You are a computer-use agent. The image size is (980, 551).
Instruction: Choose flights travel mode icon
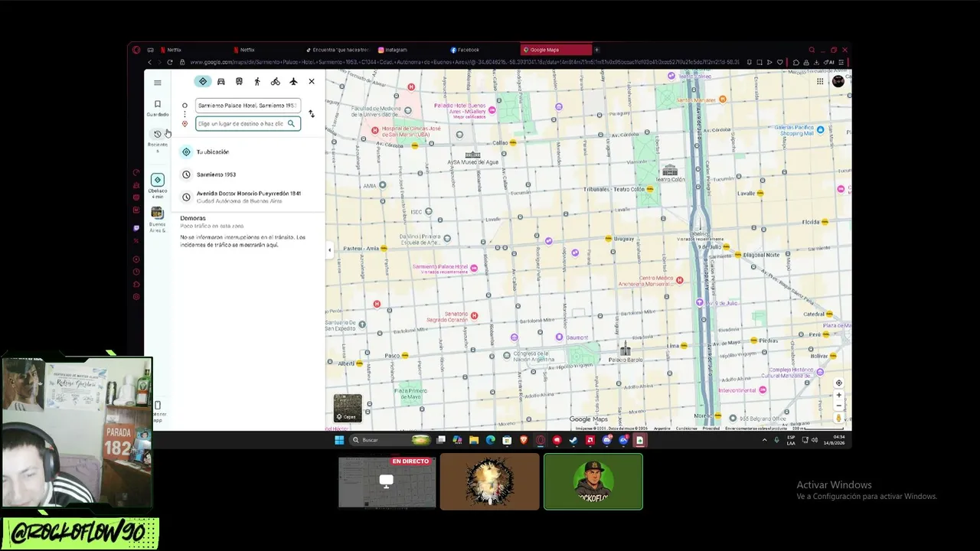293,82
